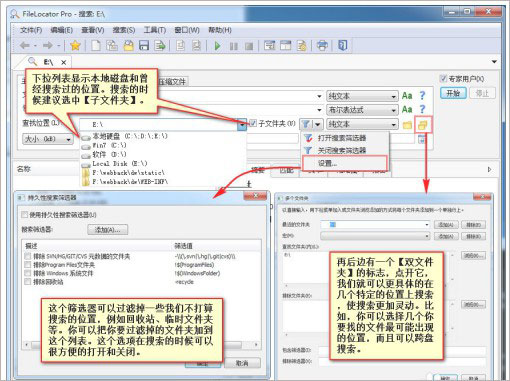The image size is (510, 381).
Task: Choose 打开搜索筛选器 menu entry
Action: [345, 138]
